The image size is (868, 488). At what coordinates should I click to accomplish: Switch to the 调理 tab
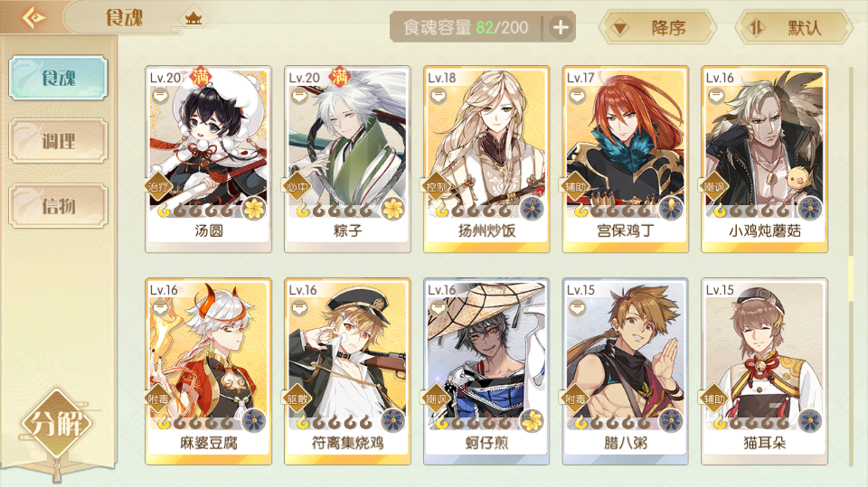point(58,141)
